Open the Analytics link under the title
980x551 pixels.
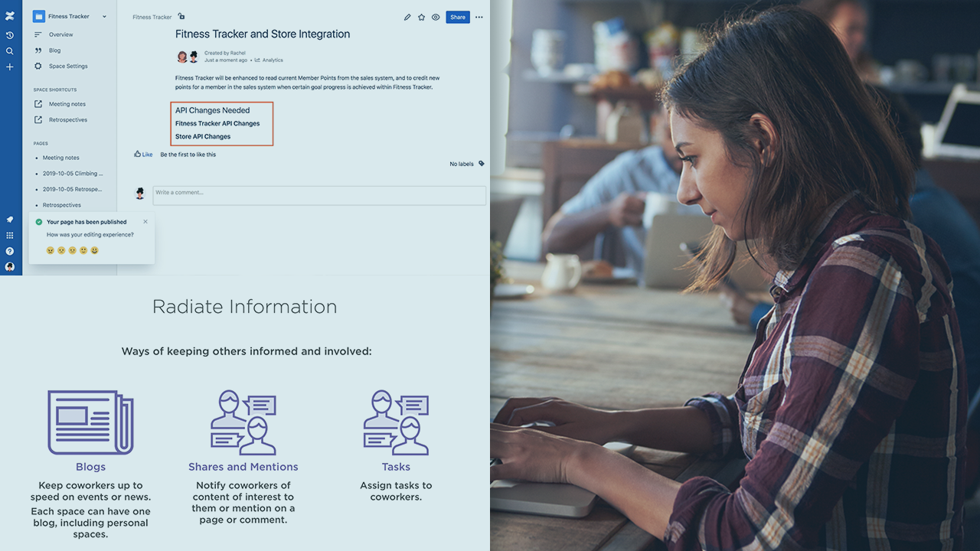coord(272,60)
